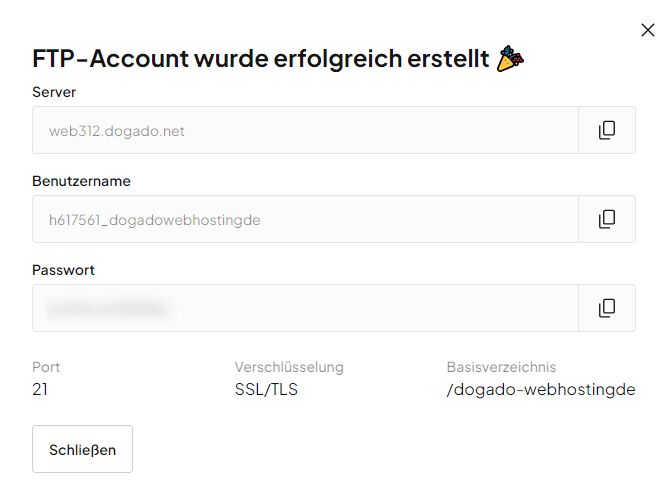670x497 pixels.
Task: Click the SSL/TLS encryption value
Action: pyautogui.click(x=266, y=389)
